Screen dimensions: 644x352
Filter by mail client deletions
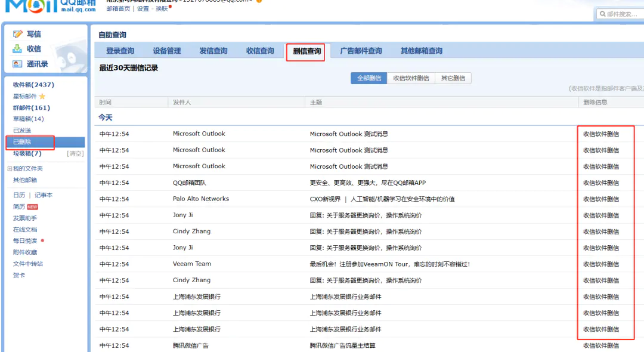[x=411, y=78]
